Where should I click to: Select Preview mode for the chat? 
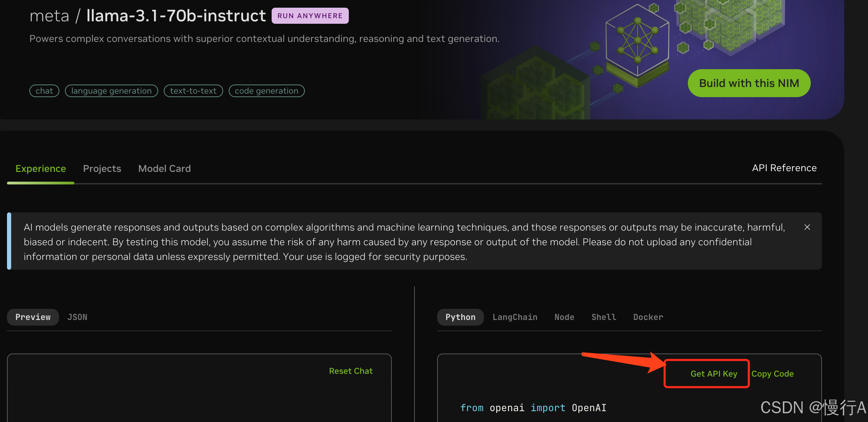[32, 317]
